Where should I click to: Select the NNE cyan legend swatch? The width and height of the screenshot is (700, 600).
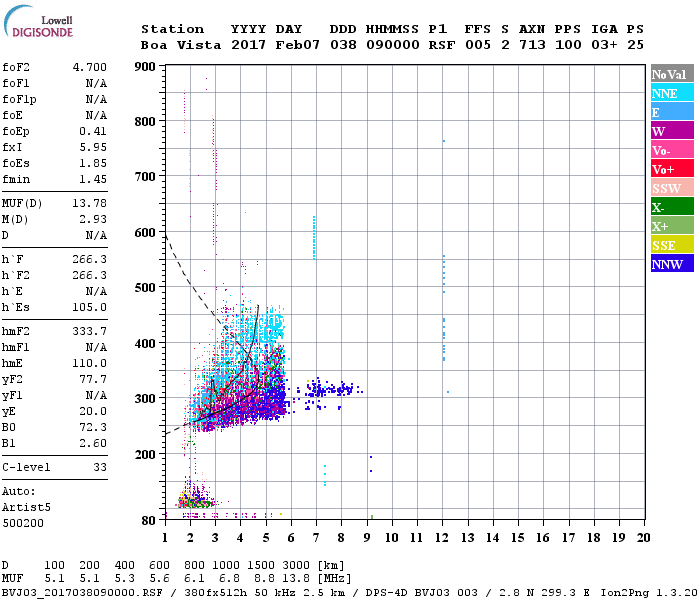[x=672, y=92]
